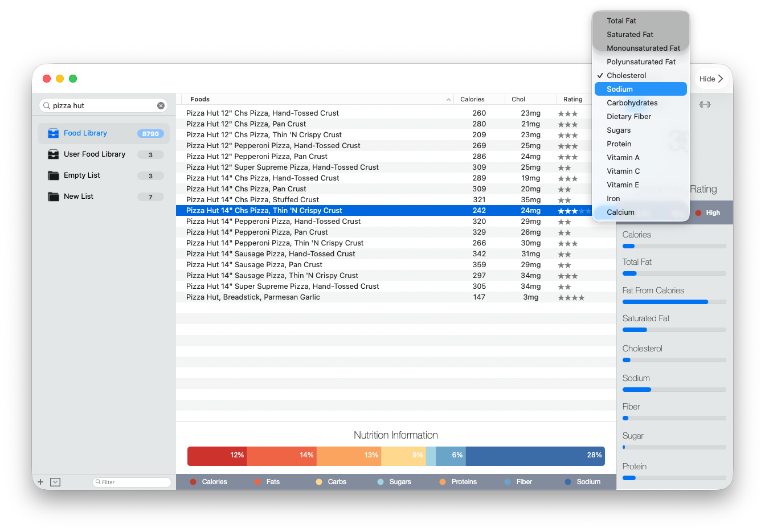Image resolution: width=765 pixels, height=532 pixels.
Task: Select the Empty List item
Action: pos(104,175)
